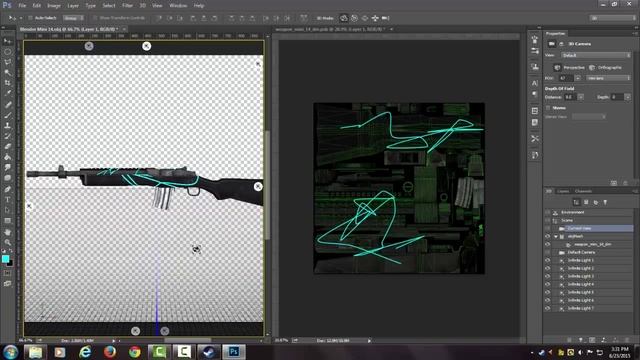Select the History Brush tool
This screenshot has width=640, height=360.
click(7, 136)
